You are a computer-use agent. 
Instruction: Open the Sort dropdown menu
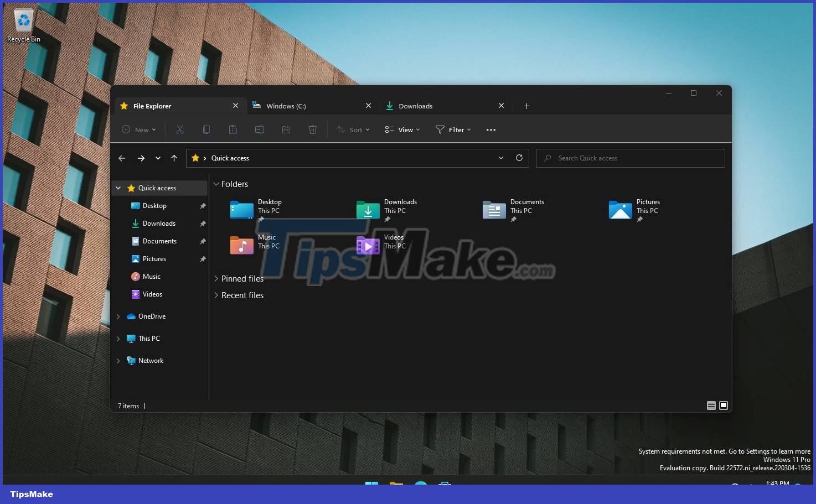(x=353, y=129)
